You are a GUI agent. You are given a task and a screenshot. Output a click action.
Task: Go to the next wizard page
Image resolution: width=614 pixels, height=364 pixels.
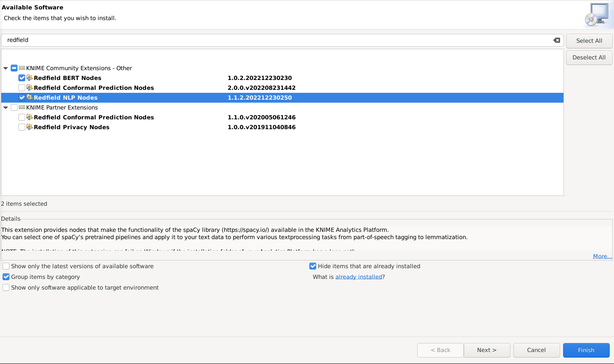pyautogui.click(x=487, y=350)
